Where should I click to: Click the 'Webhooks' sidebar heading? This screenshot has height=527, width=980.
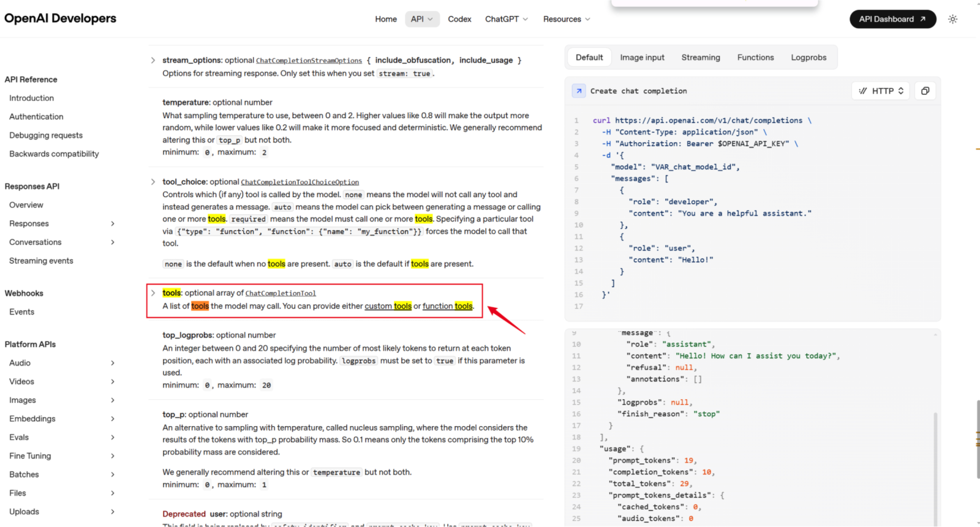coord(24,293)
